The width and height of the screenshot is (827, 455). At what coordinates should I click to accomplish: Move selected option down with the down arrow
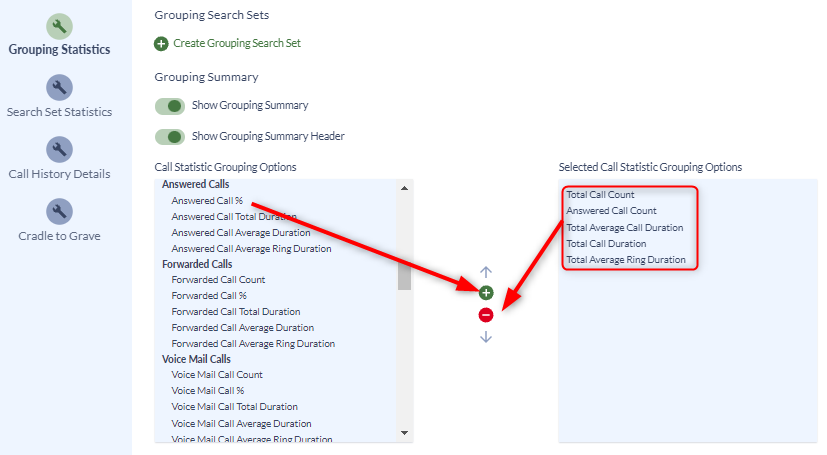[x=486, y=337]
